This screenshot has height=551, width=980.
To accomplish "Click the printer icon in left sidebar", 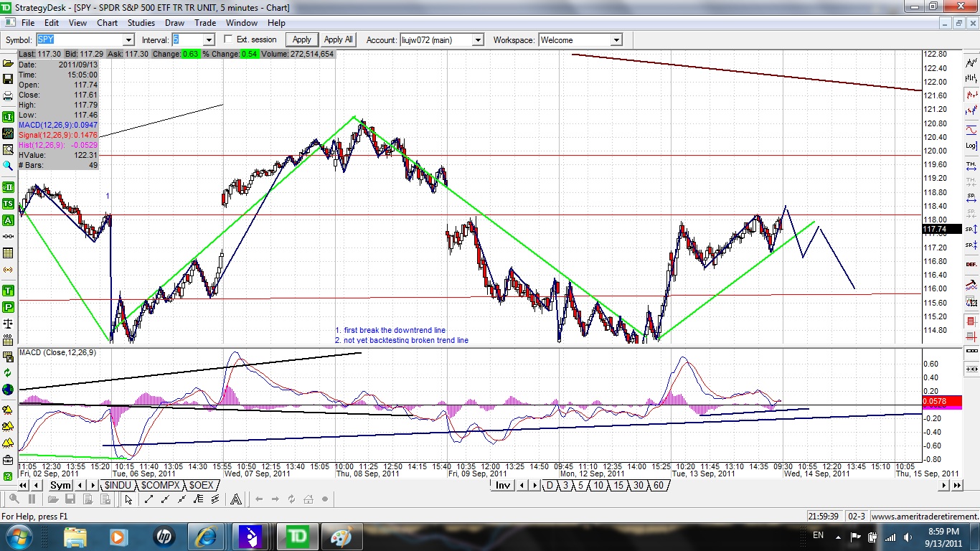I will point(8,96).
